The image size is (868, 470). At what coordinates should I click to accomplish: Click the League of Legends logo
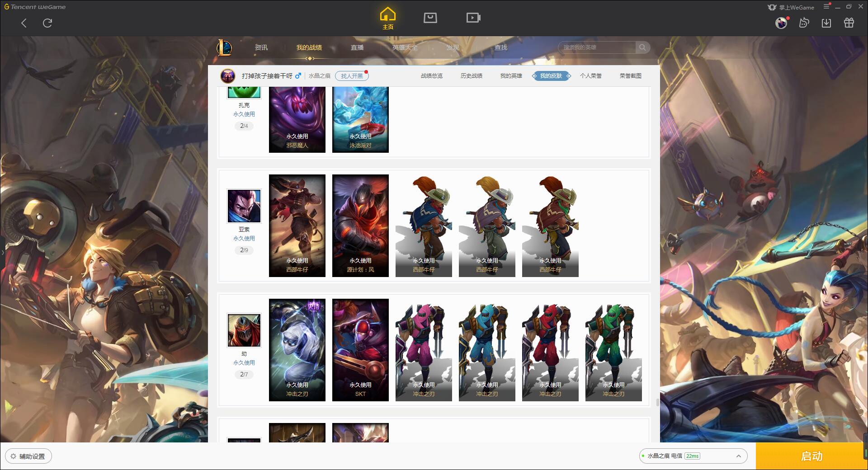pyautogui.click(x=224, y=47)
